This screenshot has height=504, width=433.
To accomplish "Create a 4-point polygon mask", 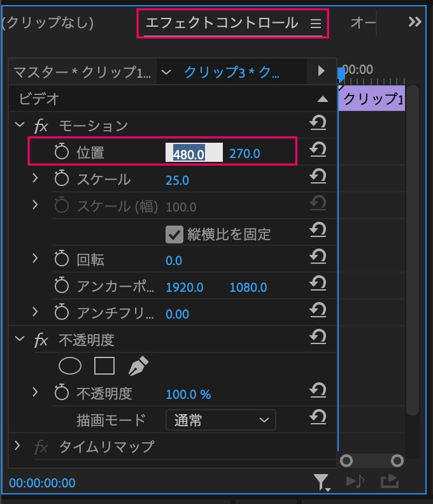I will tap(104, 366).
